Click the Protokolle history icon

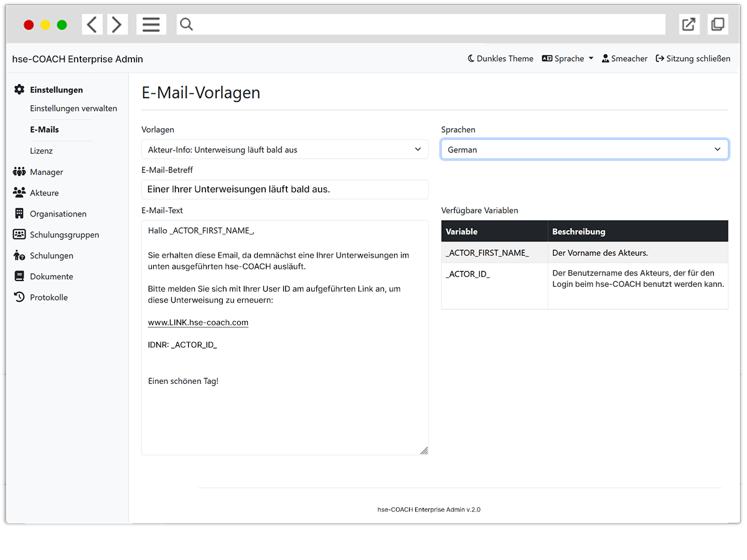coord(19,297)
